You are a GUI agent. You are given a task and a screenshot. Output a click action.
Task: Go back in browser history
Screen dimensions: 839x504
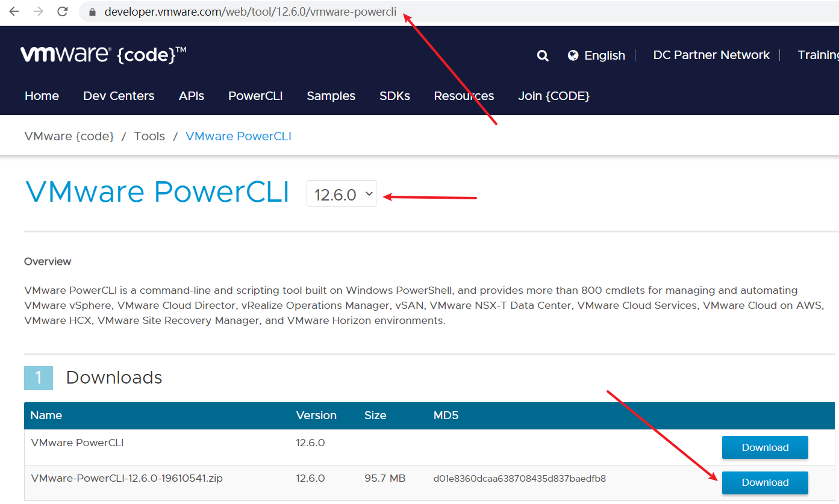[14, 11]
